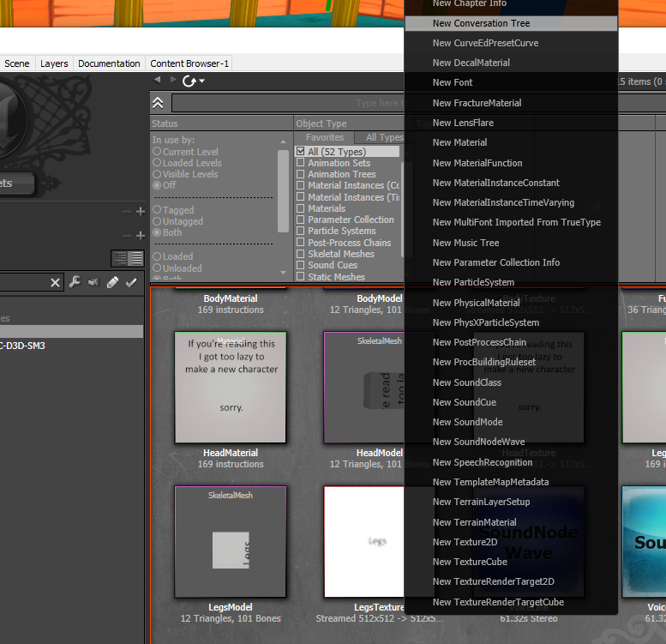666x644 pixels.
Task: Check the Parameter Collection filter
Action: click(x=301, y=220)
